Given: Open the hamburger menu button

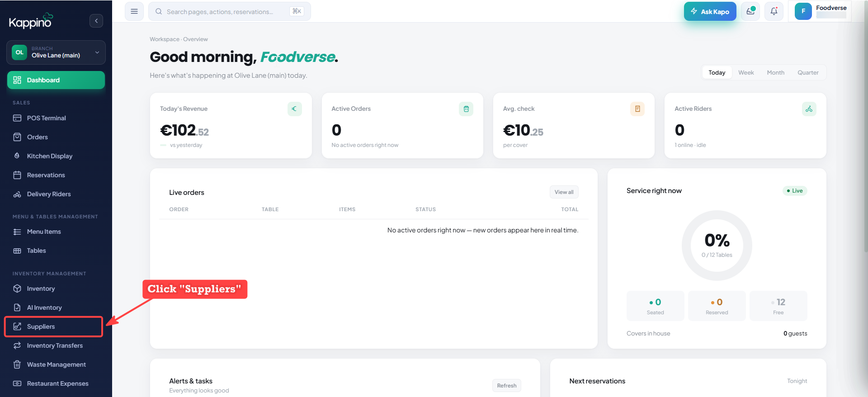Looking at the screenshot, I should [x=134, y=11].
